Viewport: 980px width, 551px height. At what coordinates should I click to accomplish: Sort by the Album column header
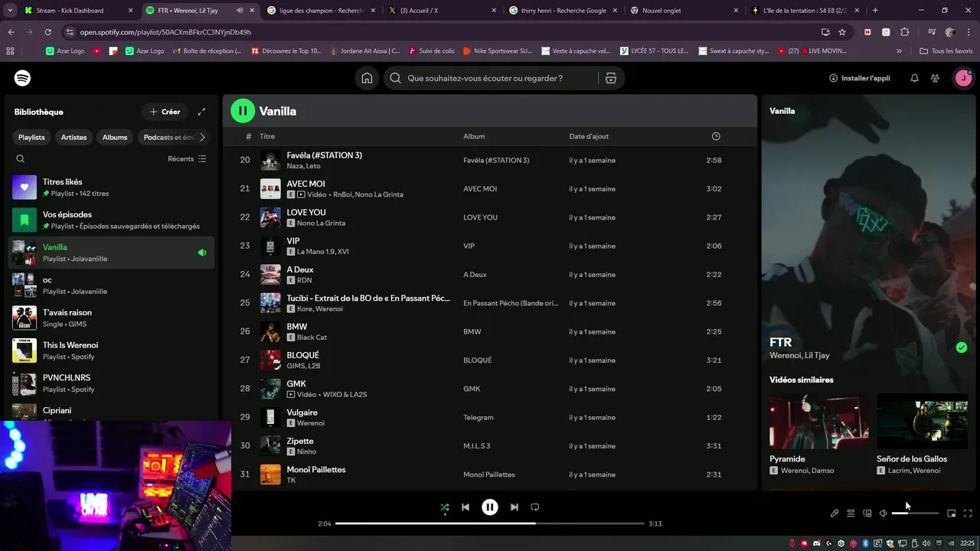(474, 136)
